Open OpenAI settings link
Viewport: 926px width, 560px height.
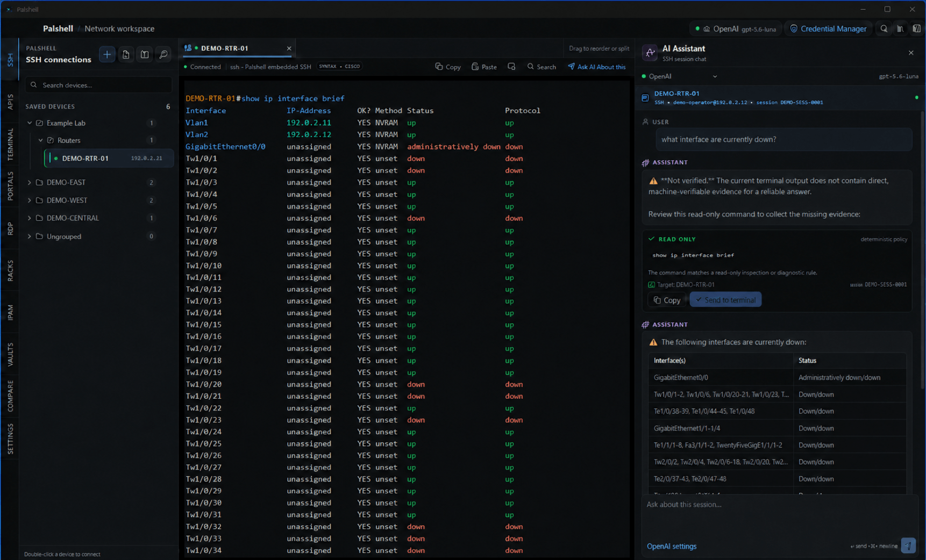pyautogui.click(x=672, y=546)
